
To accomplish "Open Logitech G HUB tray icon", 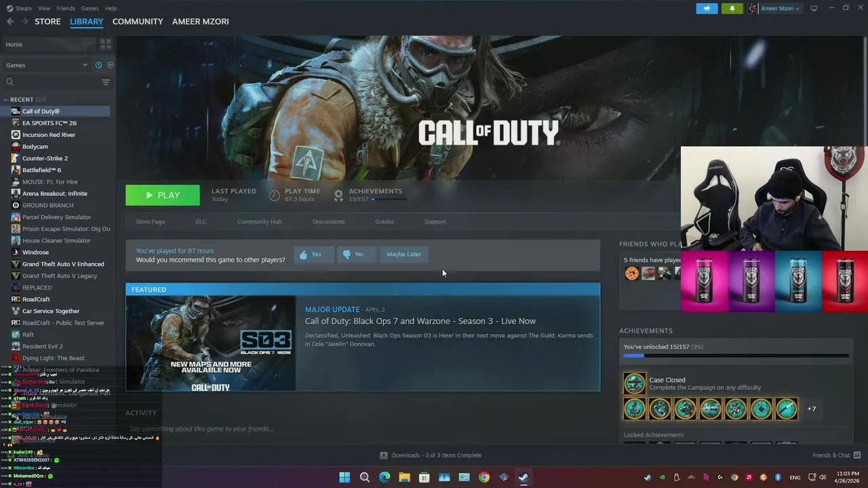I will pyautogui.click(x=720, y=477).
